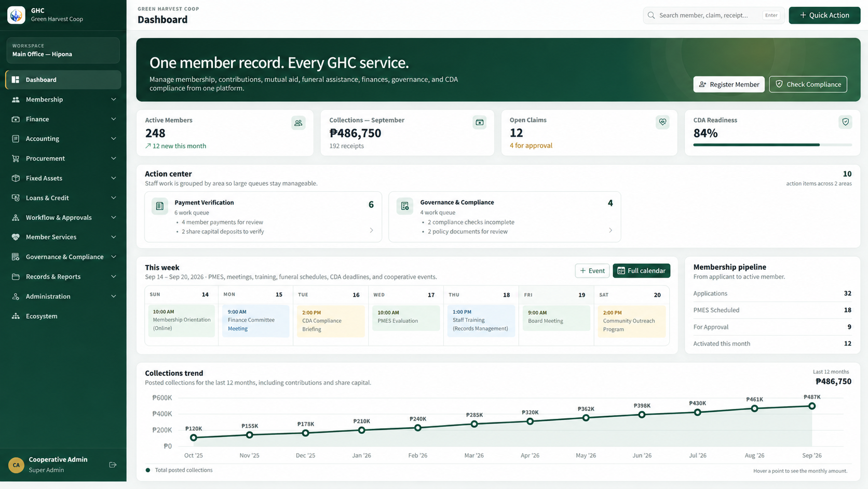Open the Full calendar
868x489 pixels.
pyautogui.click(x=642, y=271)
